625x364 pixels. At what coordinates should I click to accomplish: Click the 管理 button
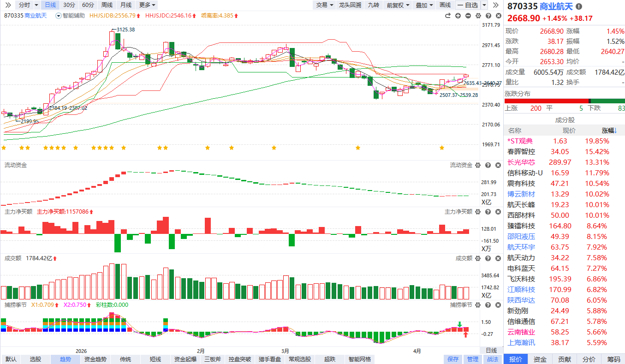(473, 359)
